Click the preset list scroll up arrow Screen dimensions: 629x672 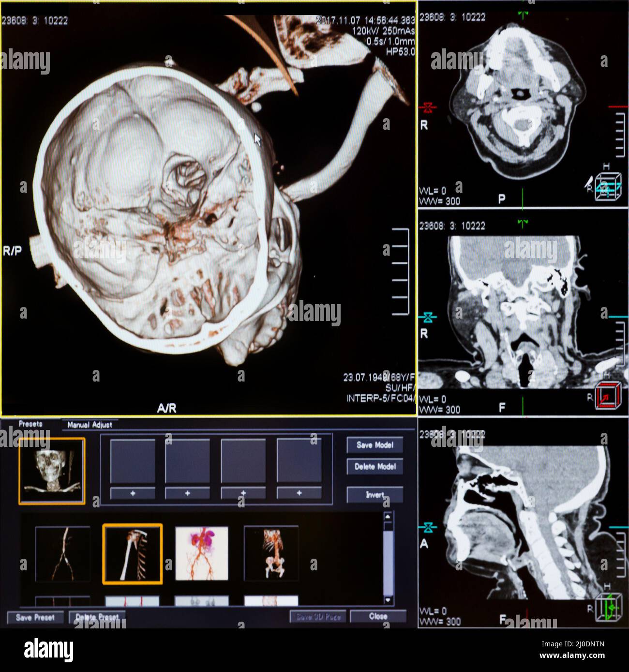(388, 516)
